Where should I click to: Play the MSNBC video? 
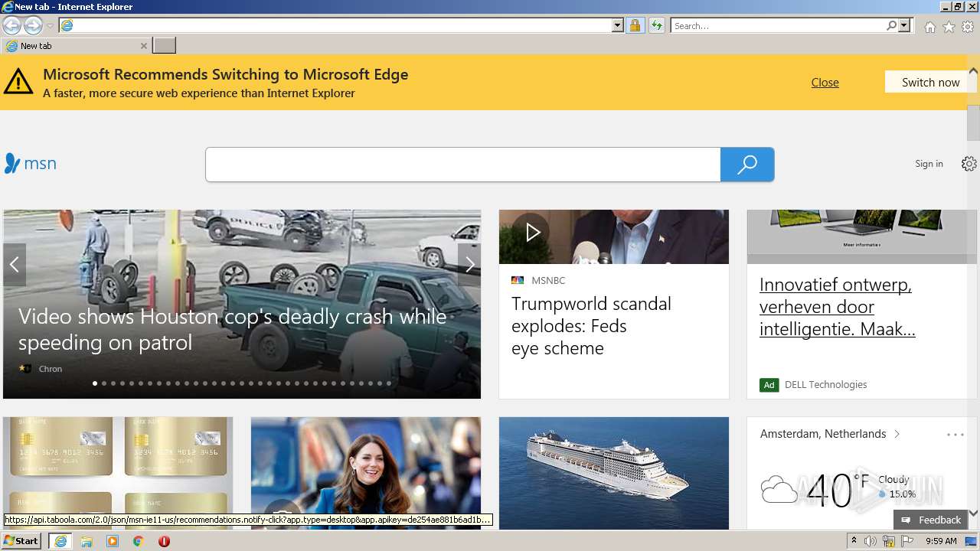pyautogui.click(x=533, y=232)
